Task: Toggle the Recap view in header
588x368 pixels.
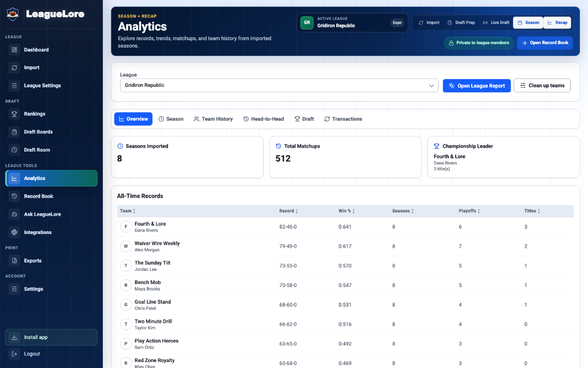Action: (x=558, y=23)
